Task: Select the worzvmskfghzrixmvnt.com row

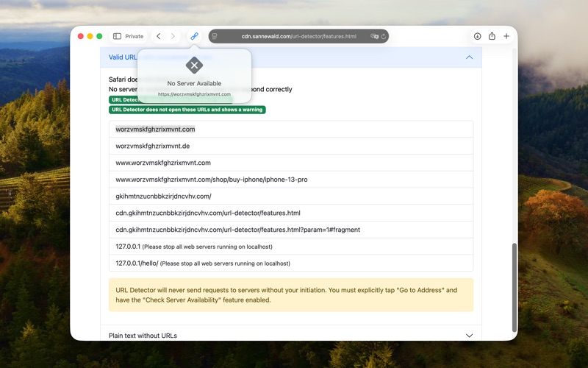Action: click(x=291, y=130)
